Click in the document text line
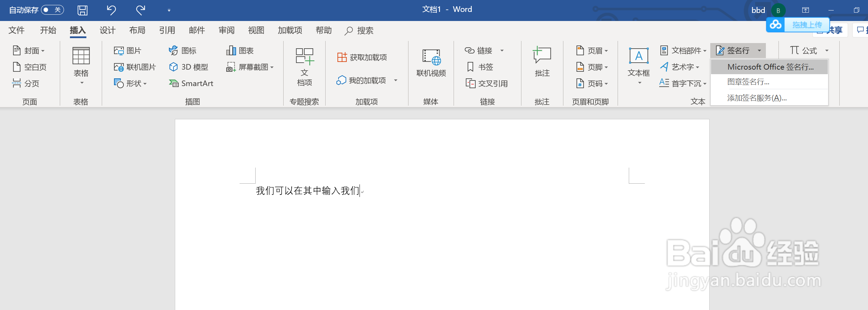 coord(308,191)
